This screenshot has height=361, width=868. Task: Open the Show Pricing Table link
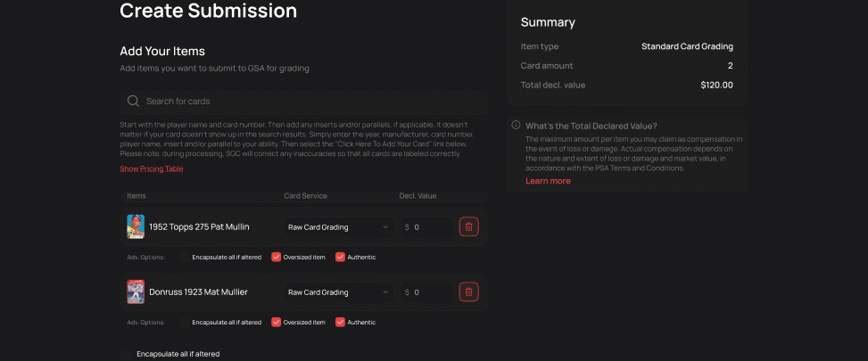pos(152,168)
